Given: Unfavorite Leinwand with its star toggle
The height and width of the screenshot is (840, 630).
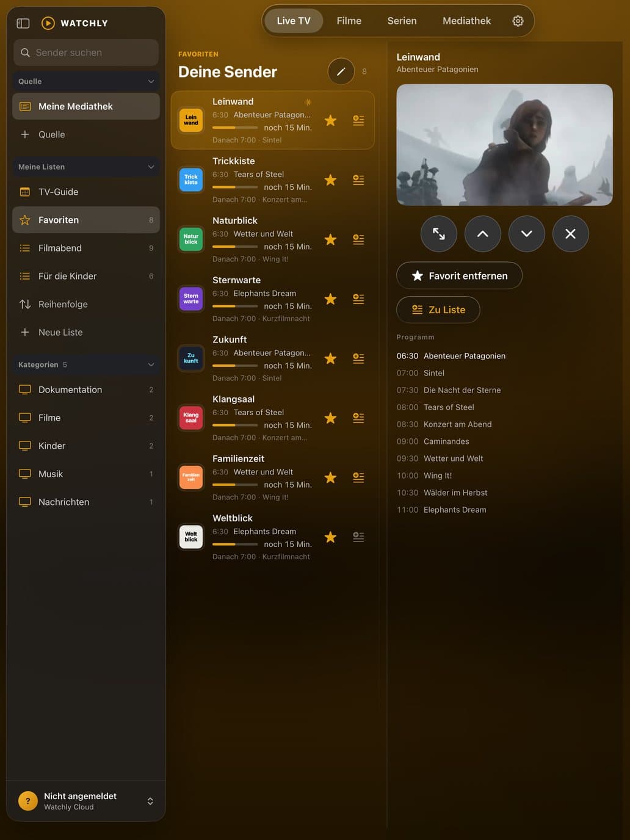Looking at the screenshot, I should (330, 120).
